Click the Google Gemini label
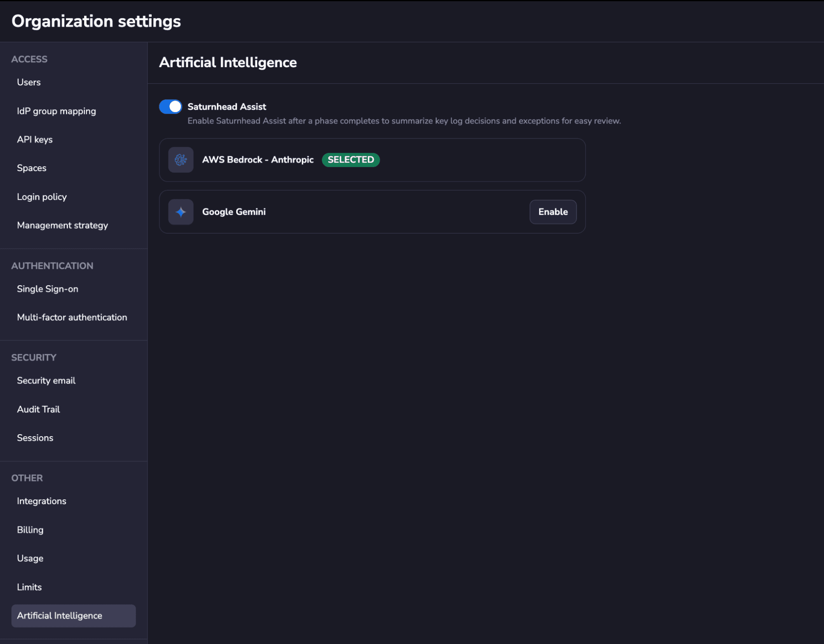 (x=234, y=212)
